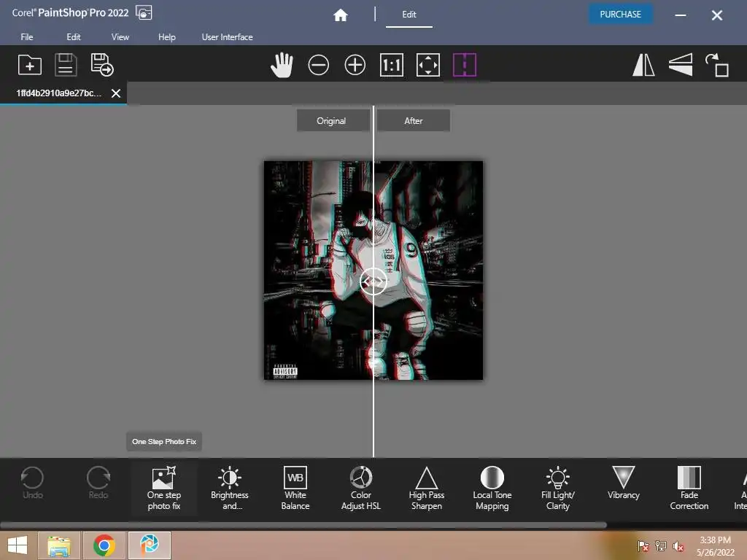The image size is (747, 560).
Task: Click the horizontal scrollbar under the adjustment tools
Action: coord(303,525)
